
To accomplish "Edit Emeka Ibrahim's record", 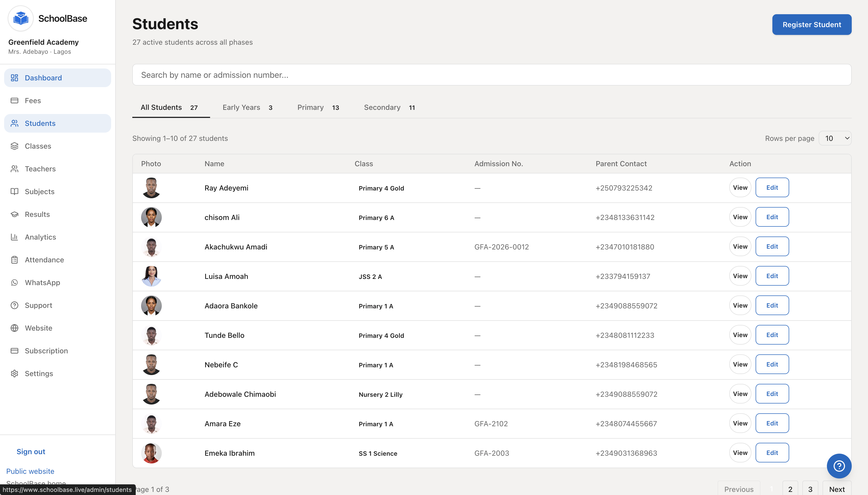I will (772, 453).
